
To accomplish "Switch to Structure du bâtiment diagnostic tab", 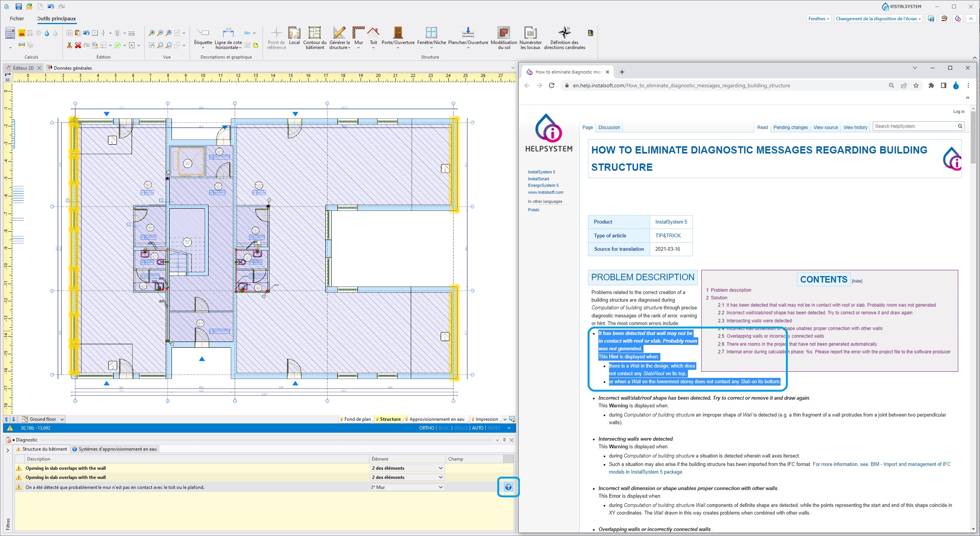I will coord(41,449).
